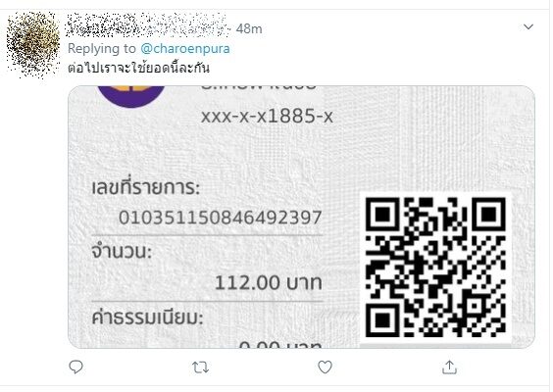The height and width of the screenshot is (392, 553).
Task: Click the blurred profile avatar
Action: (x=33, y=44)
